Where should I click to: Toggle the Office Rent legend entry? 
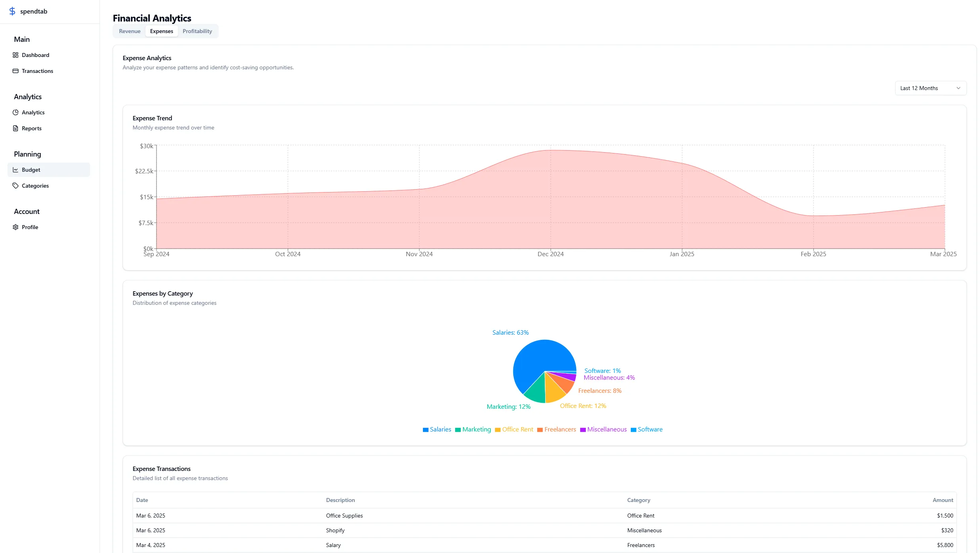tap(517, 429)
